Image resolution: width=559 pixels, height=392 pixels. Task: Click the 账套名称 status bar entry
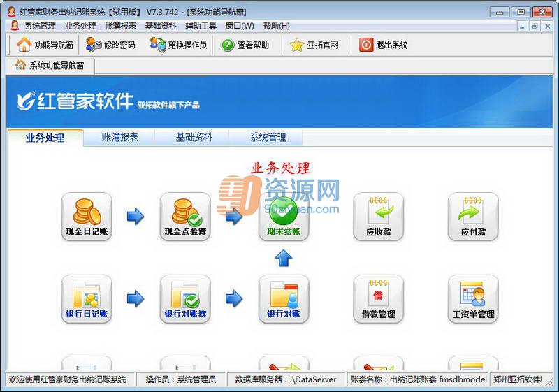(x=419, y=379)
